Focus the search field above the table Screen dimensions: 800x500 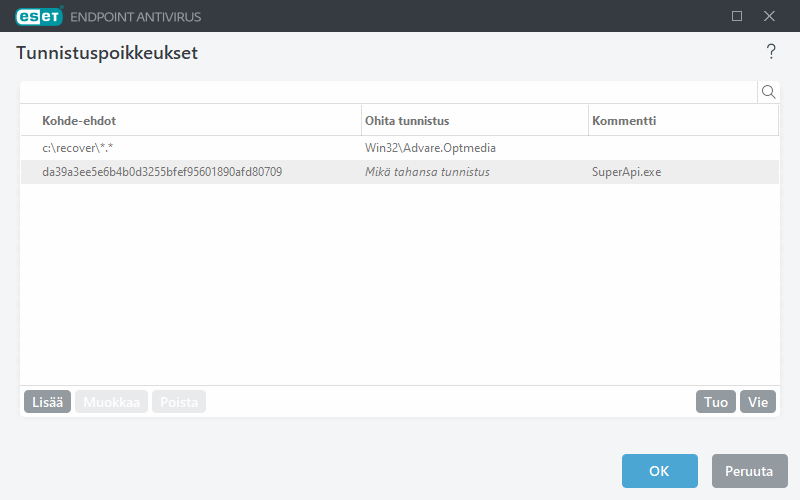point(388,92)
